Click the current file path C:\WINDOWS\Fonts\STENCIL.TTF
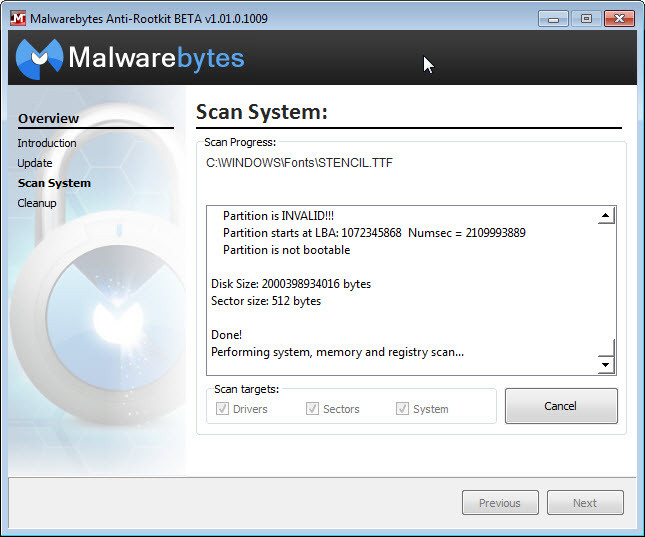The width and height of the screenshot is (645, 537). coord(299,163)
